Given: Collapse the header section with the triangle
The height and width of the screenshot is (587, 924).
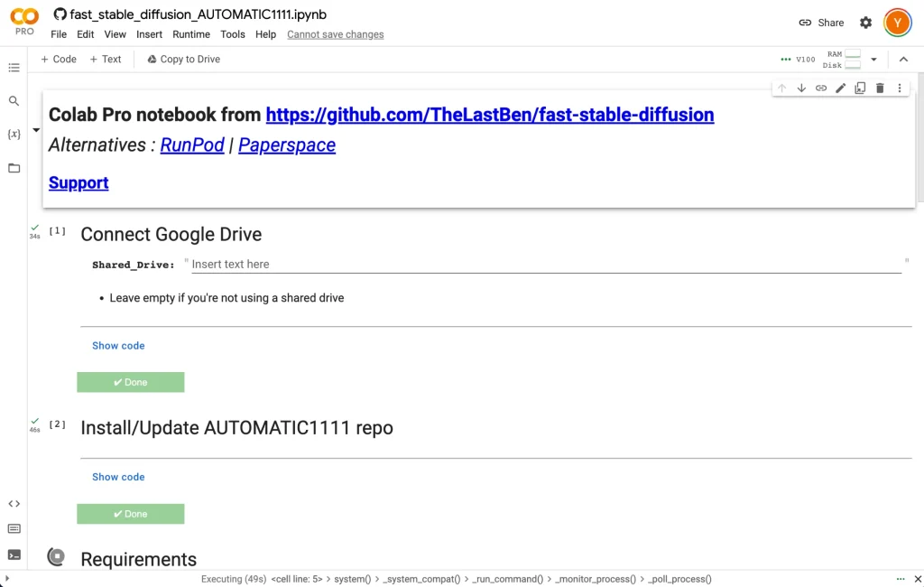Looking at the screenshot, I should click(36, 130).
